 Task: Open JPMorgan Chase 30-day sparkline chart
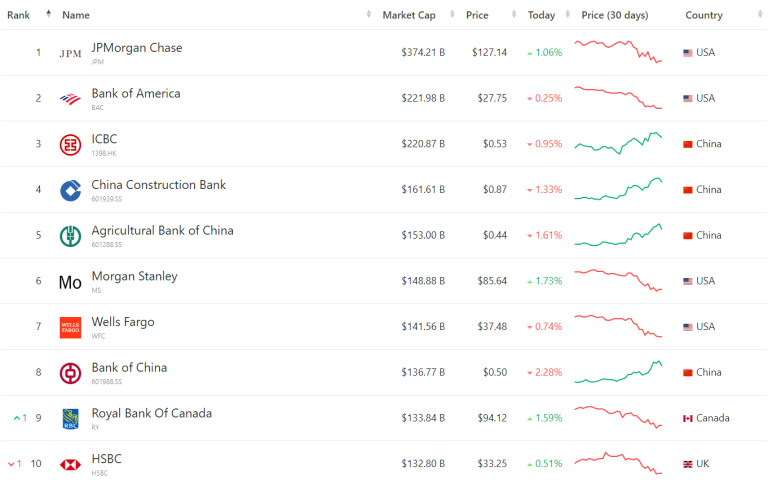(x=618, y=52)
